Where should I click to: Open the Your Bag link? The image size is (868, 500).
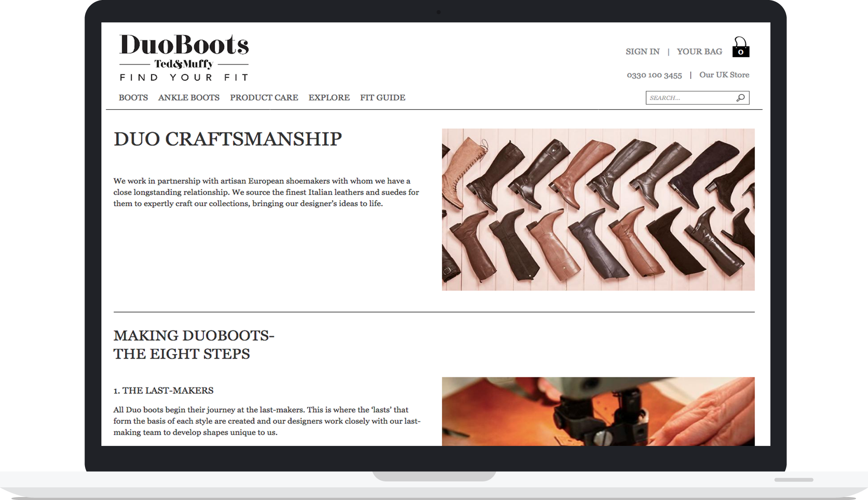click(x=699, y=52)
